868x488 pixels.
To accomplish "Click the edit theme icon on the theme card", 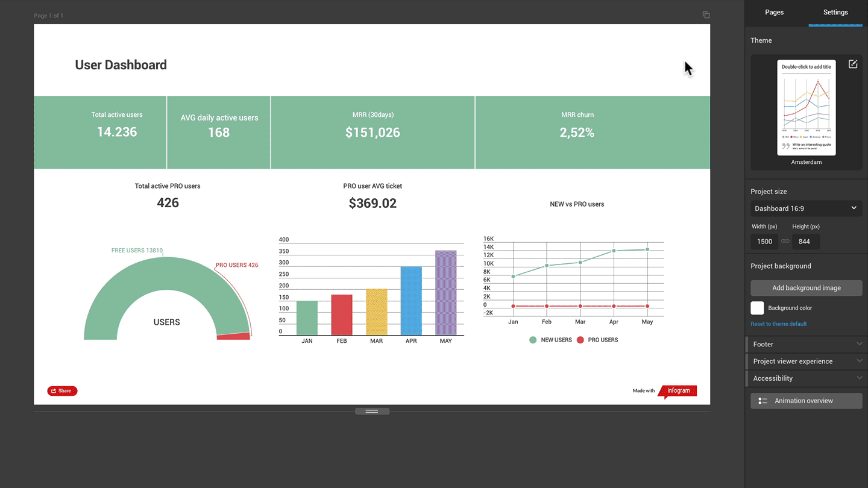I will (853, 64).
